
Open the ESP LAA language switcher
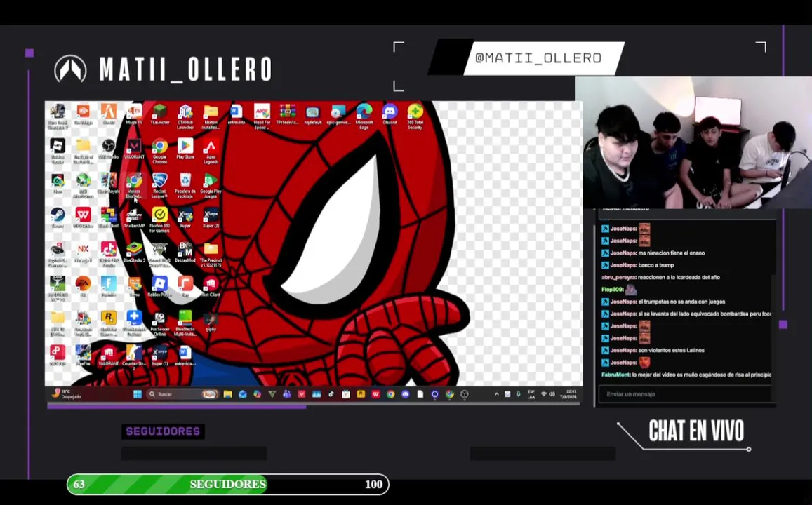[531, 394]
